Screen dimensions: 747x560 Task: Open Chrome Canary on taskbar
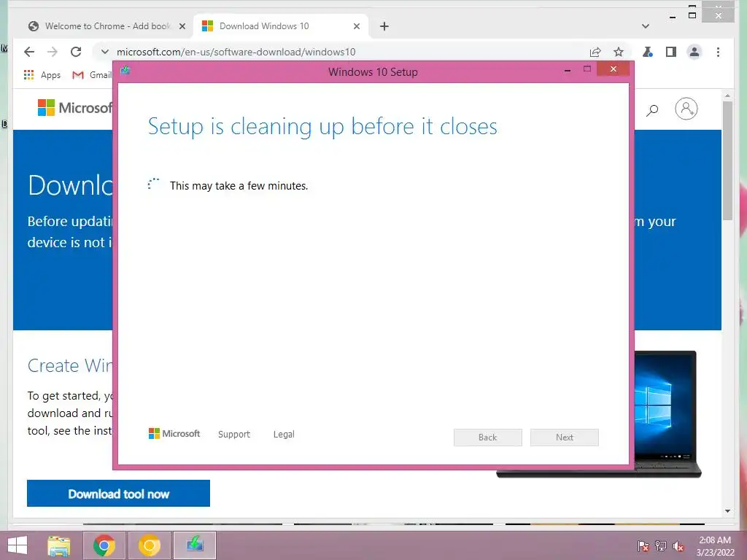point(149,545)
